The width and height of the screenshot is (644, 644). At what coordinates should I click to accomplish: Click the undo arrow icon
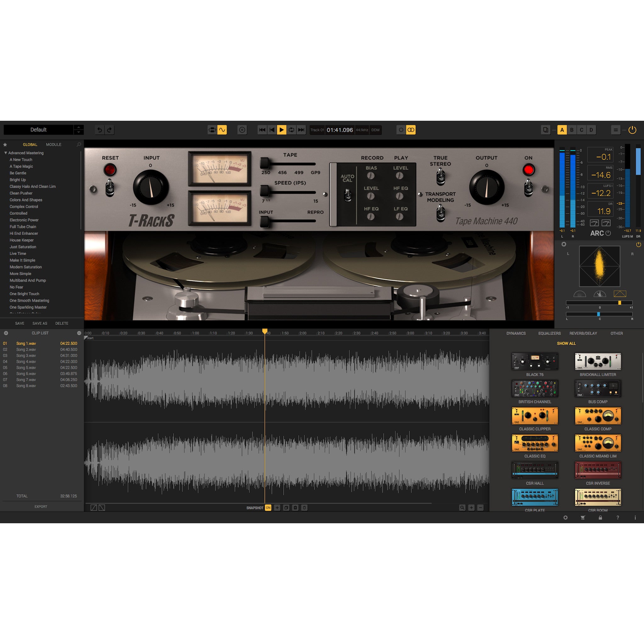point(99,130)
